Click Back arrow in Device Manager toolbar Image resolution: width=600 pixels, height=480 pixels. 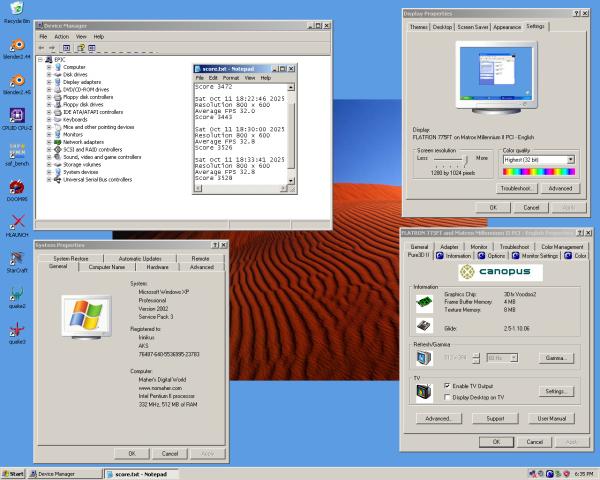(x=43, y=47)
